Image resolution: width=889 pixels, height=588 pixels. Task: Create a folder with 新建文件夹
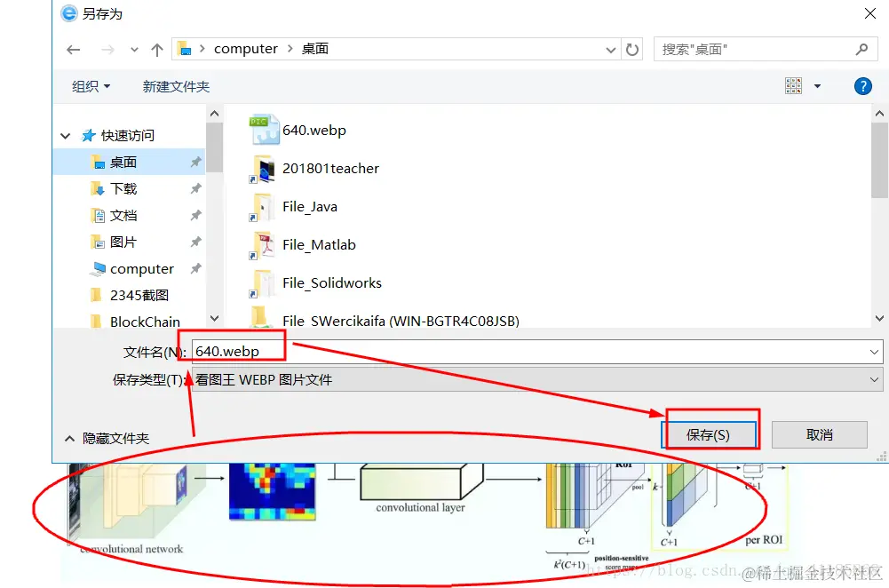click(x=176, y=86)
